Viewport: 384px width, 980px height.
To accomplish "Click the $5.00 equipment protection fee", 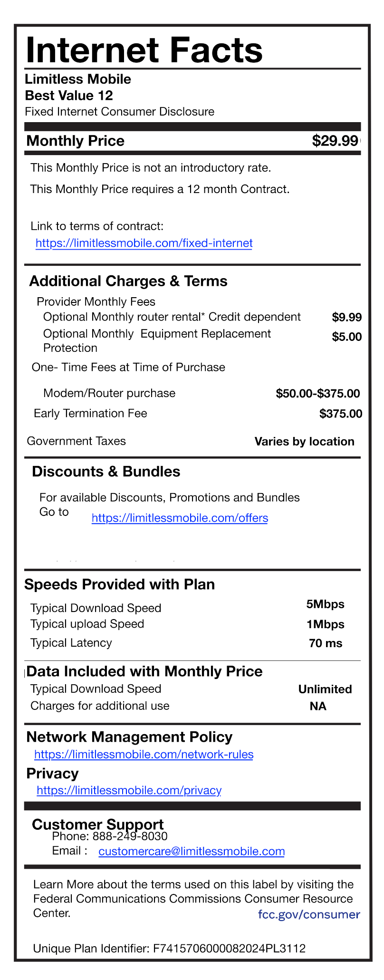I will tap(347, 337).
